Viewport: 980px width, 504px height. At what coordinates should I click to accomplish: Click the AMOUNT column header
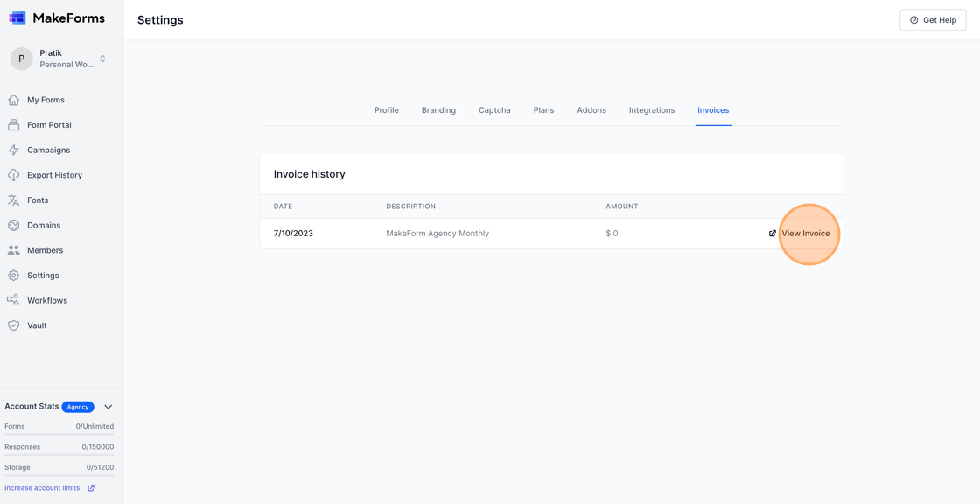click(x=622, y=206)
